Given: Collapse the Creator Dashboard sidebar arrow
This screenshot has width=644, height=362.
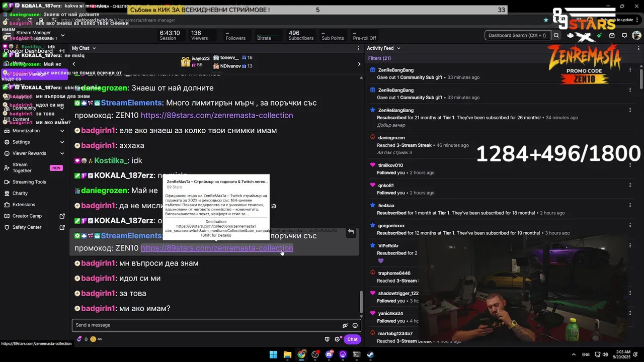Looking at the screenshot, I should point(62,51).
